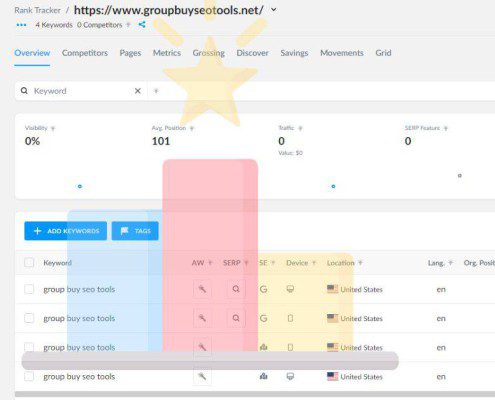Viewport: 495px width, 400px height.
Task: Clear the keyword search with the X
Action: 138,91
